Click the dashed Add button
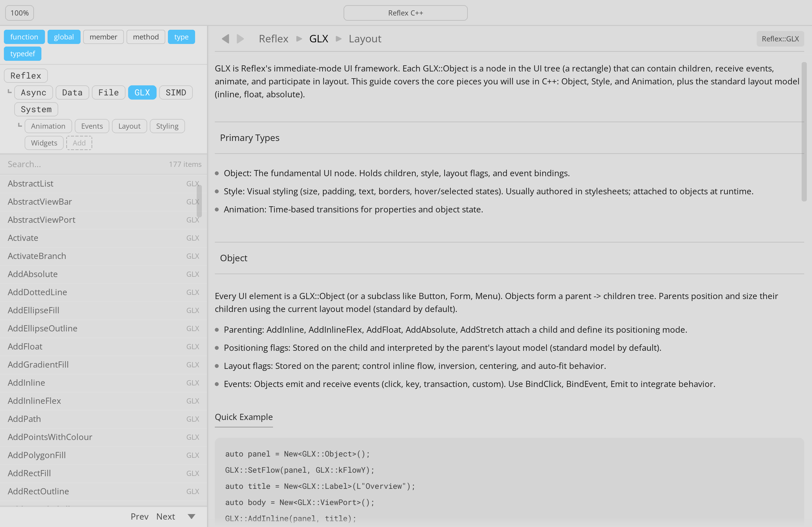The height and width of the screenshot is (527, 812). coord(79,143)
